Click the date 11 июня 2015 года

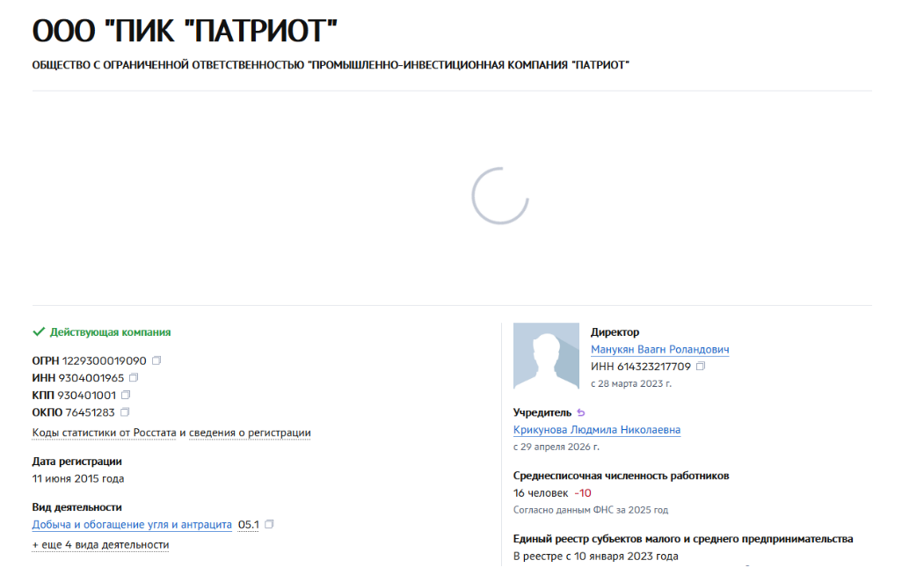click(77, 478)
